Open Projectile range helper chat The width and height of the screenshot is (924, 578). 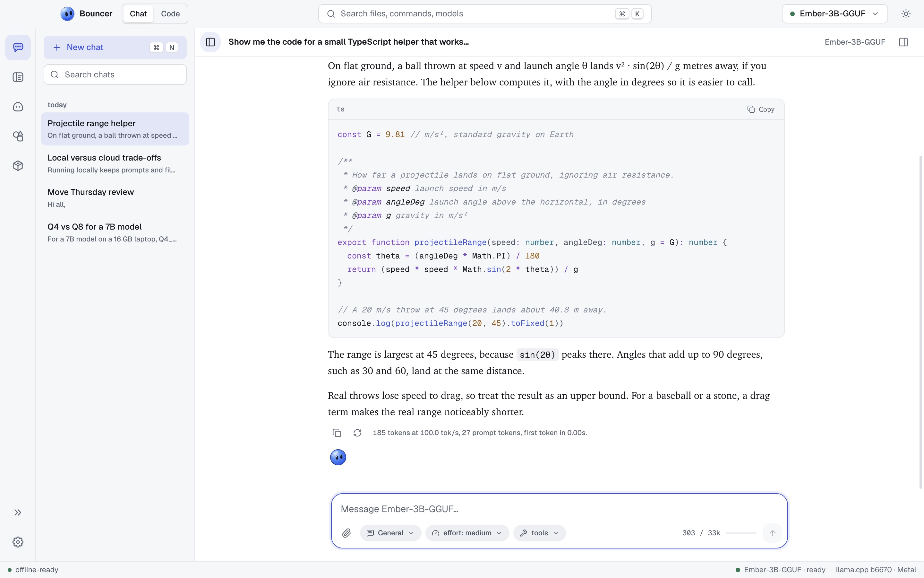[115, 129]
